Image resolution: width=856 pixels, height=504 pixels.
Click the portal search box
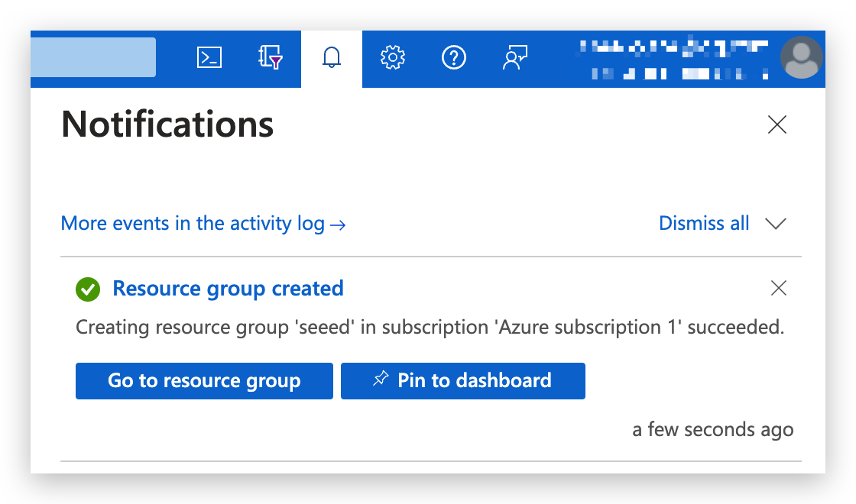click(x=92, y=57)
